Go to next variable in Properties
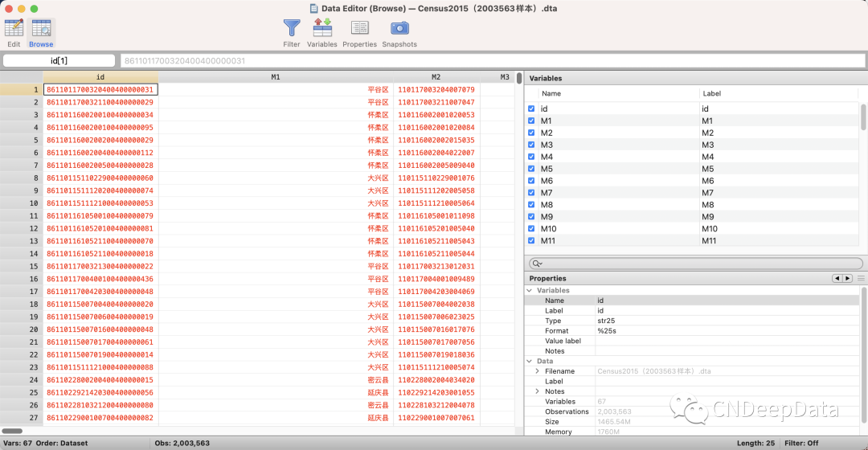Screen dimensions: 868x450 (848, 278)
